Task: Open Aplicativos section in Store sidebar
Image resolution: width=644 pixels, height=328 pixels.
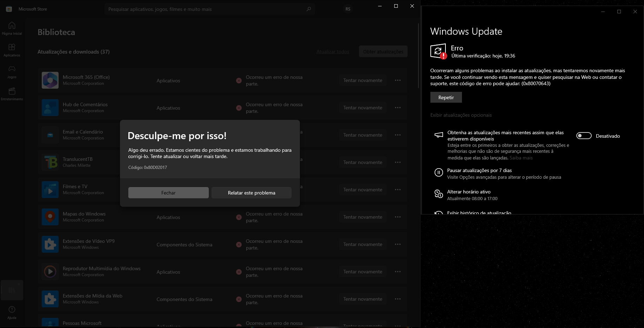Action: click(x=12, y=50)
